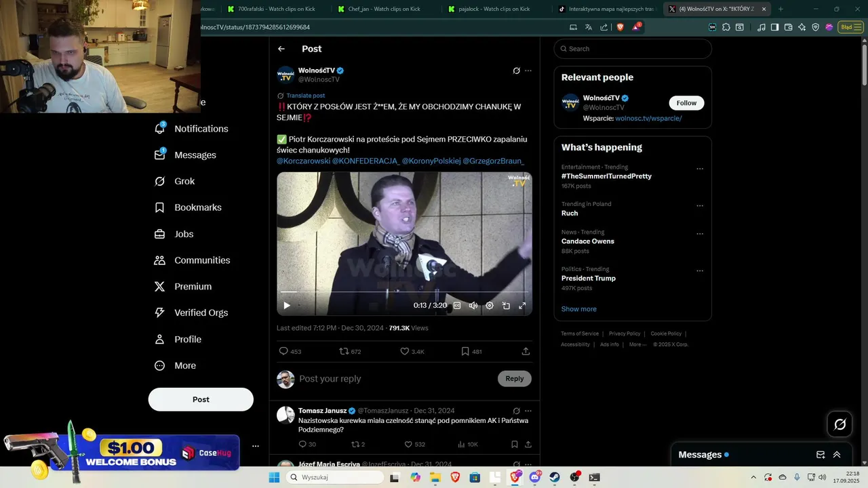This screenshot has width=868, height=488.
Task: Open options for President Trump trend
Action: tap(700, 271)
